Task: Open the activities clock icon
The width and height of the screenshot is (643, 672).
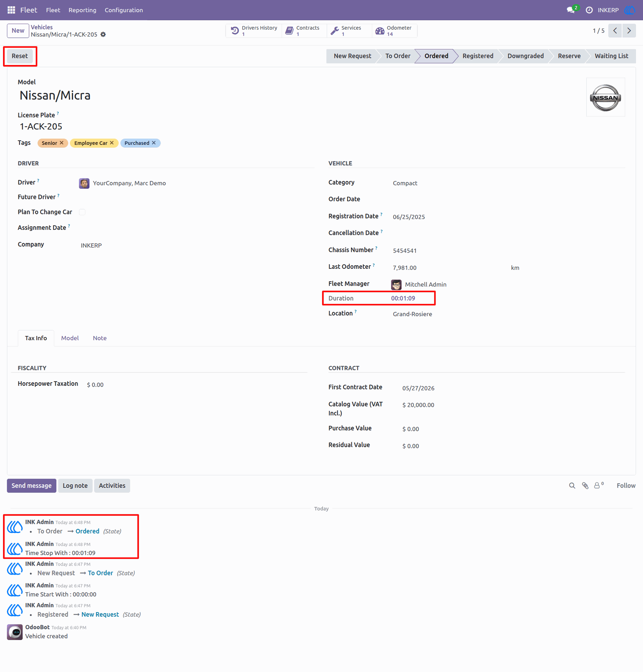Action: click(589, 10)
